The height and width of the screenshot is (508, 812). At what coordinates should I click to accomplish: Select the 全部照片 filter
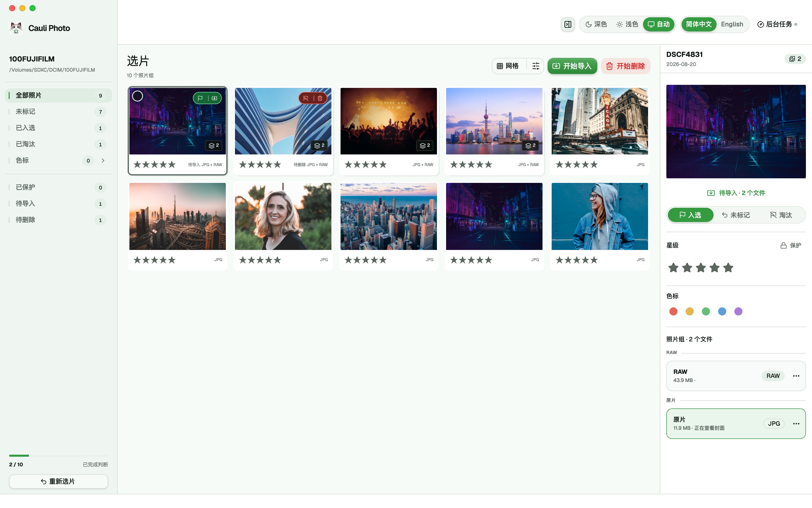[x=58, y=96]
